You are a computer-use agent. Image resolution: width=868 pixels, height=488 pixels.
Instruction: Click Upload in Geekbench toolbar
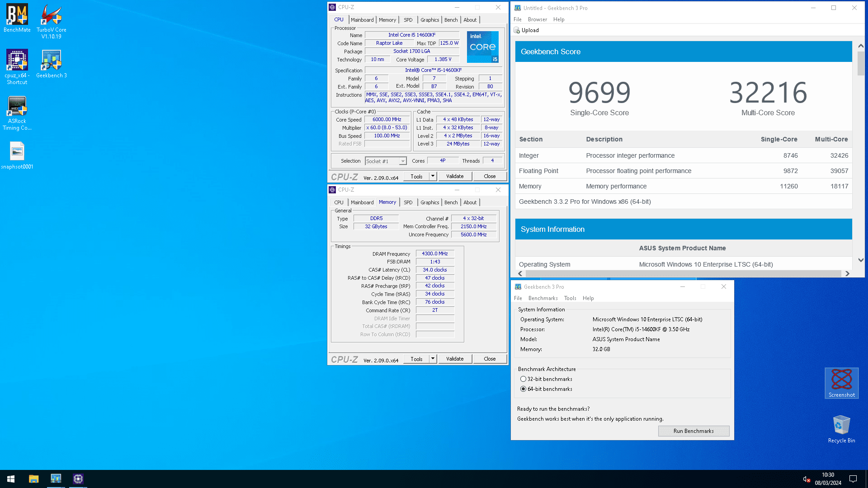[526, 30]
